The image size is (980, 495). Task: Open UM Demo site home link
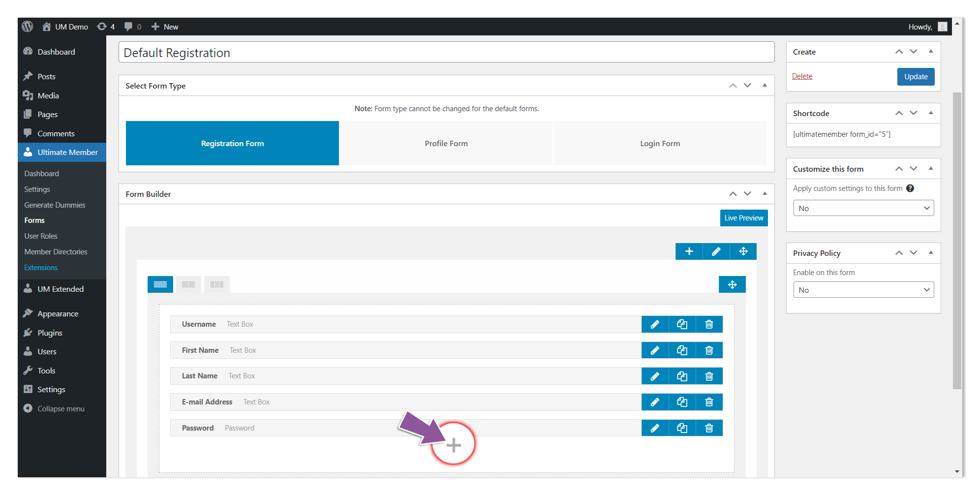[65, 27]
